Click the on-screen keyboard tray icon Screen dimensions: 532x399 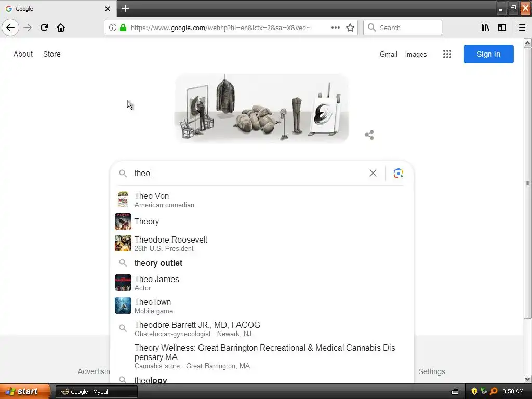pos(455,392)
